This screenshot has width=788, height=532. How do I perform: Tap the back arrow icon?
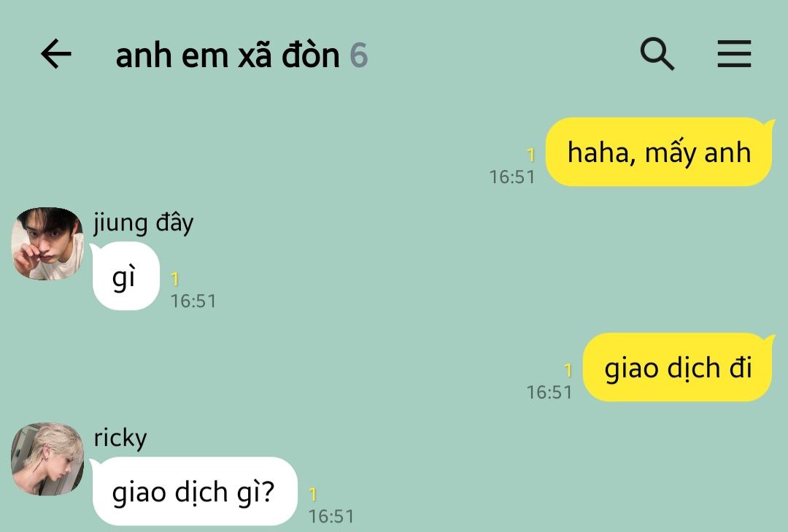coord(55,54)
